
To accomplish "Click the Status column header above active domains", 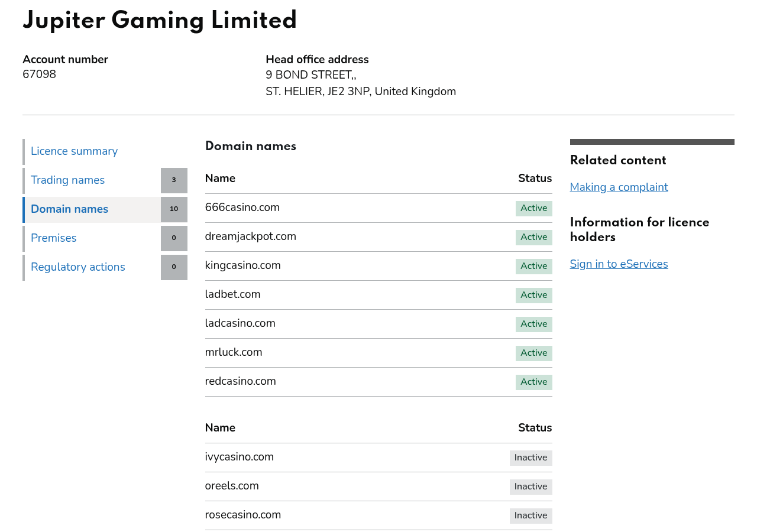I will 535,179.
